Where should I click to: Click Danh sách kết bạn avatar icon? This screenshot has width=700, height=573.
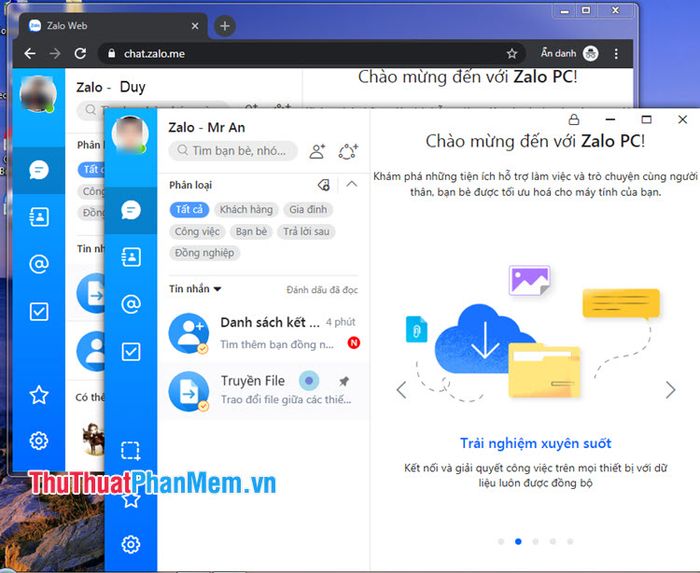tap(189, 333)
